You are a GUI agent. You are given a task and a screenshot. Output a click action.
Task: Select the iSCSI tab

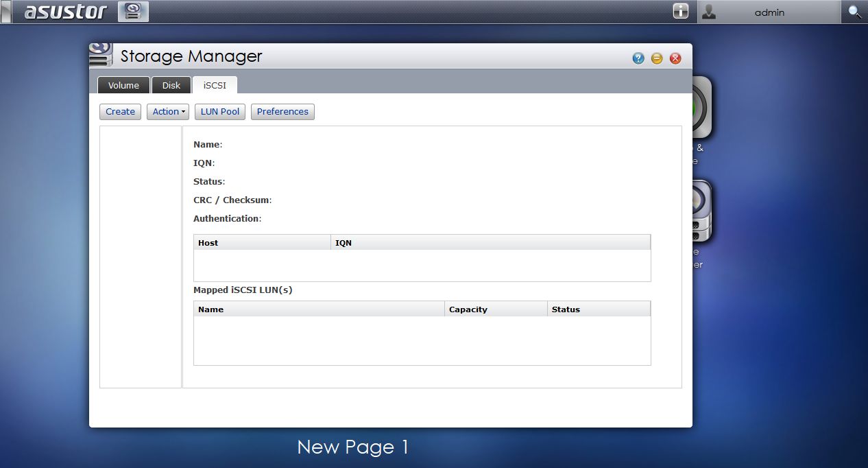click(215, 85)
